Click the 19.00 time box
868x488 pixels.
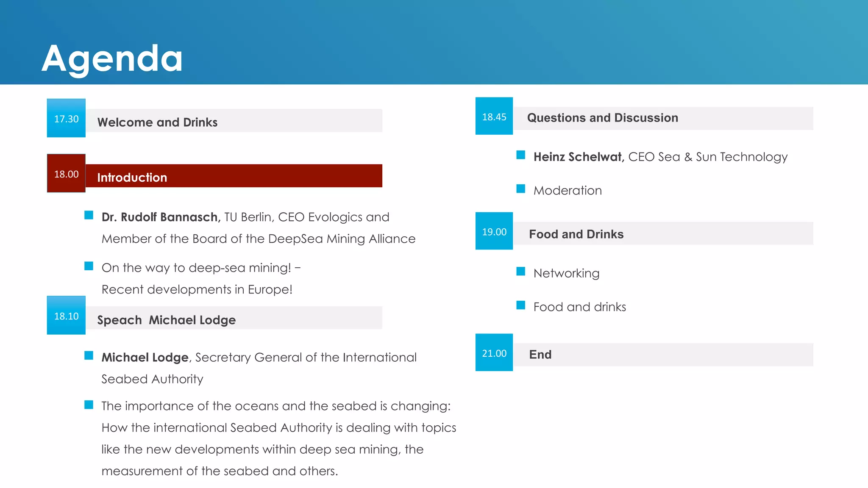coord(494,231)
